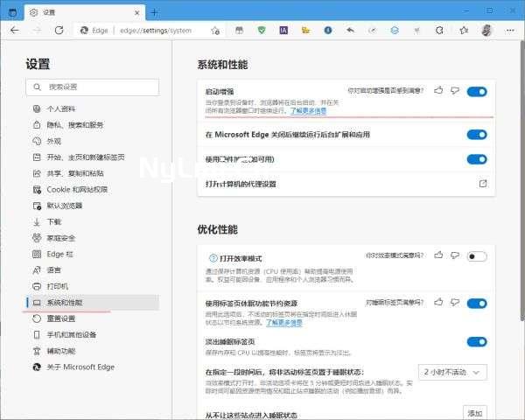Click 打开计算机的代理设置 row
525x420 pixels.
coord(346,184)
